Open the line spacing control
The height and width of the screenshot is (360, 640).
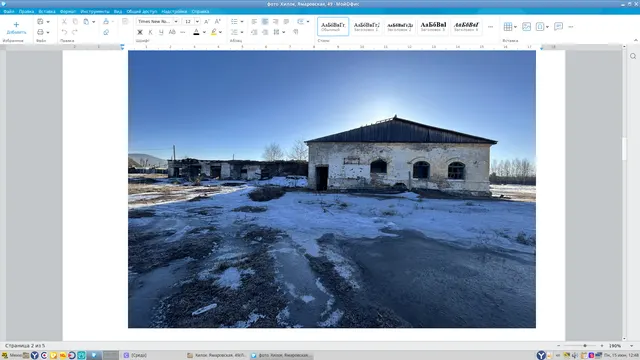[276, 32]
